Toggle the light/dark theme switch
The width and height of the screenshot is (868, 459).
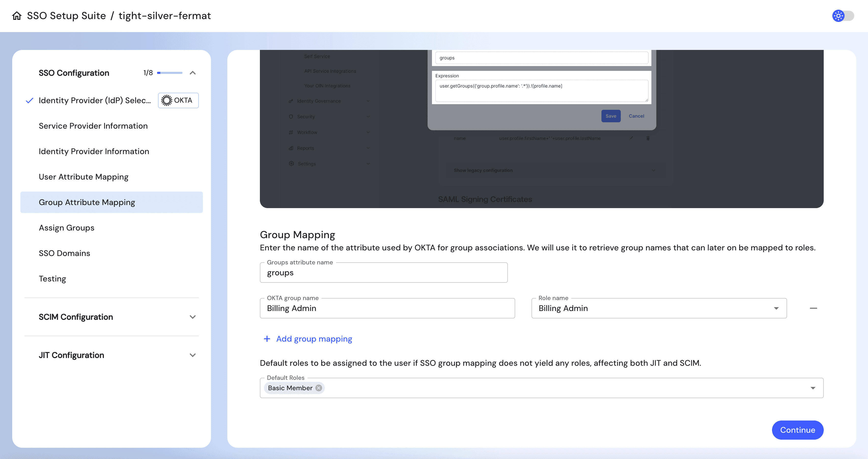pos(843,16)
